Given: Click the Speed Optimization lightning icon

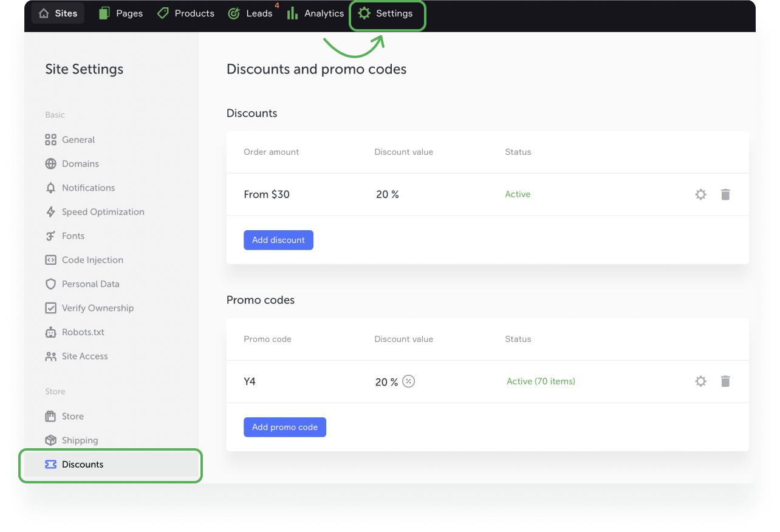Looking at the screenshot, I should [50, 212].
